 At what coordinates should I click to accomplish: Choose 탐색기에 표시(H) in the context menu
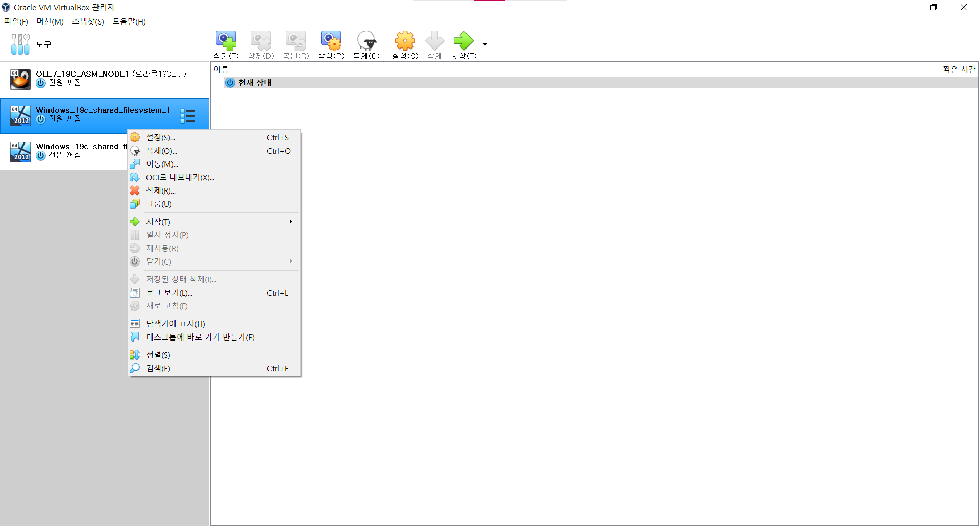(x=214, y=324)
